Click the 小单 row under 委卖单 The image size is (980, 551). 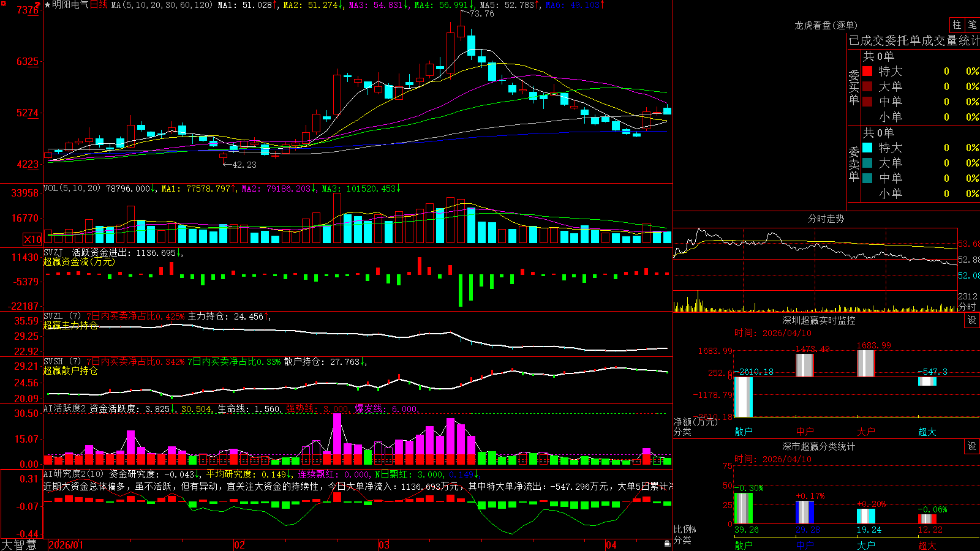921,193
